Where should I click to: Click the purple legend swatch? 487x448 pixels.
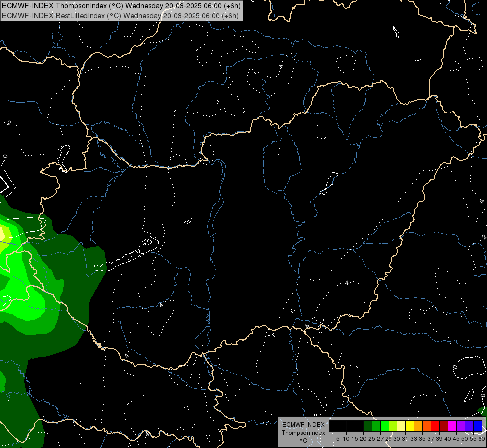click(461, 426)
